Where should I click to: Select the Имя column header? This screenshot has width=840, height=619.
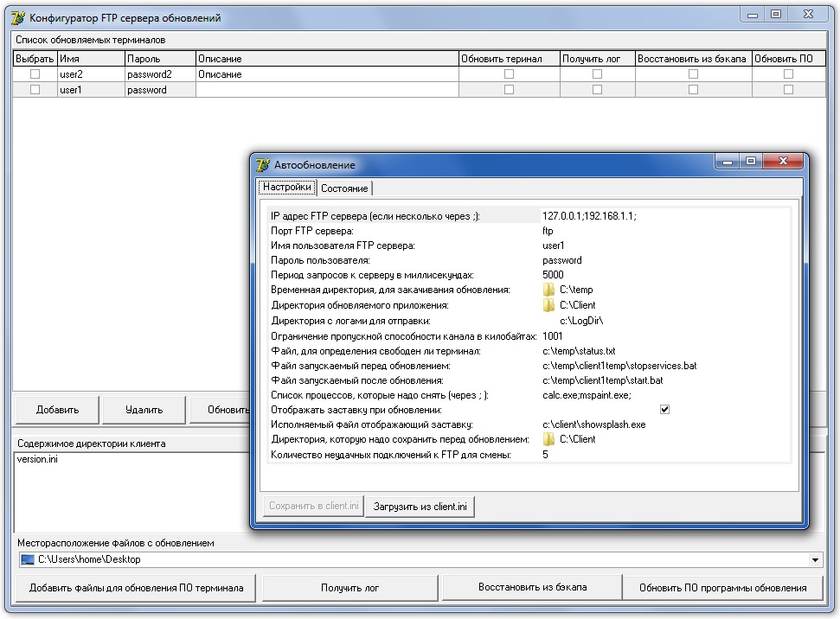pos(91,59)
